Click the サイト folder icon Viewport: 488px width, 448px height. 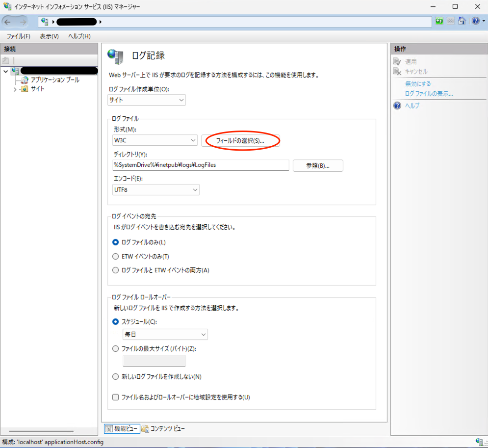point(25,89)
